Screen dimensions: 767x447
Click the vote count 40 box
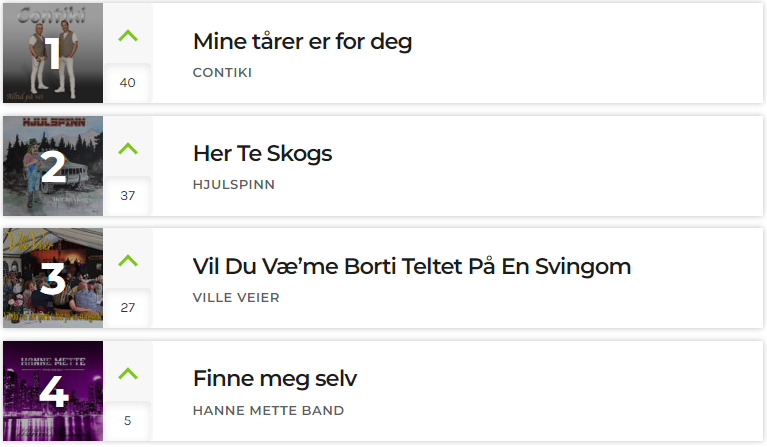tap(128, 83)
